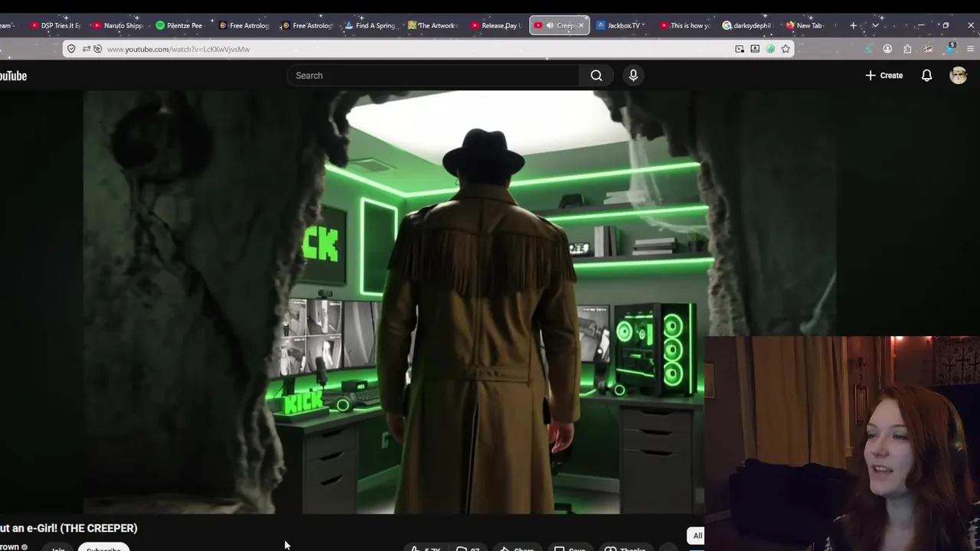Open the Extensions puzzle-piece menu

coord(907,49)
